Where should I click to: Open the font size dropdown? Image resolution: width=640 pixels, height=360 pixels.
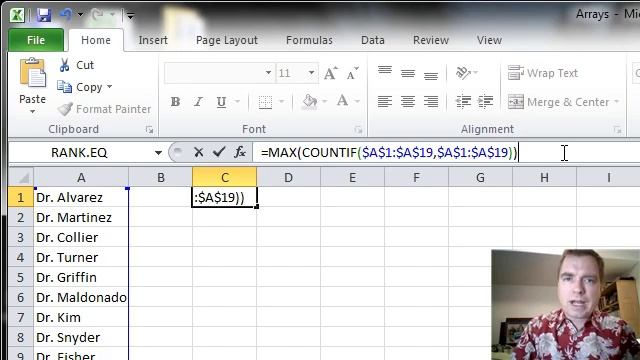pyautogui.click(x=311, y=73)
